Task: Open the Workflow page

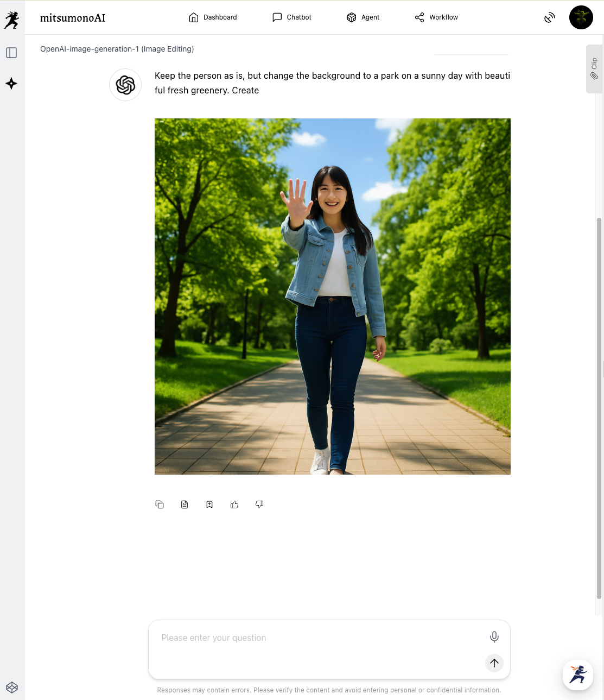Action: tap(436, 17)
